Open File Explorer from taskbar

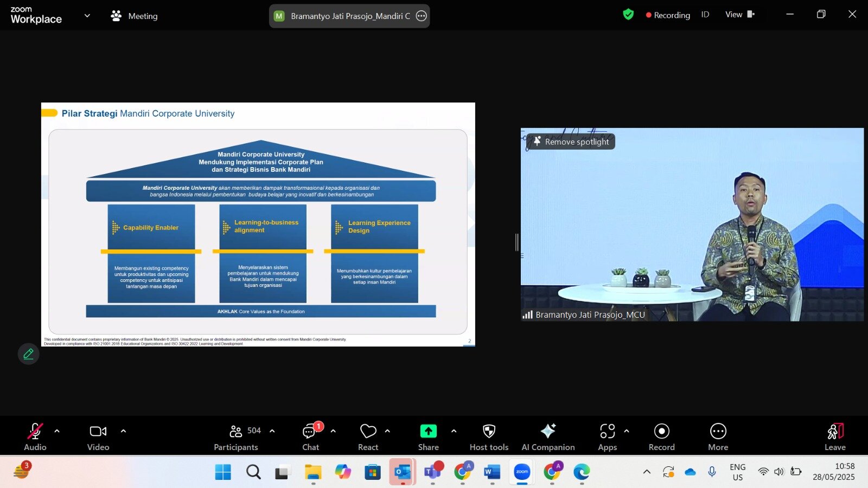313,472
